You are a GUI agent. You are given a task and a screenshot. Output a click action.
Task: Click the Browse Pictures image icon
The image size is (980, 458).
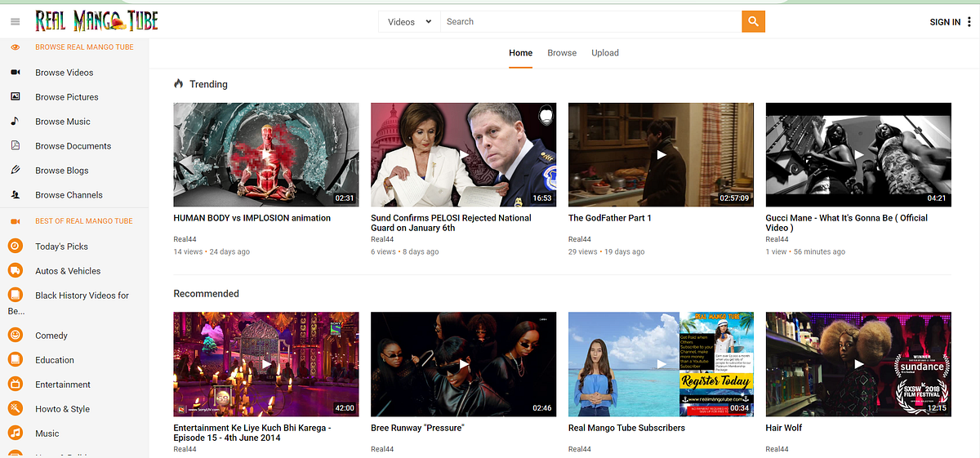[15, 97]
